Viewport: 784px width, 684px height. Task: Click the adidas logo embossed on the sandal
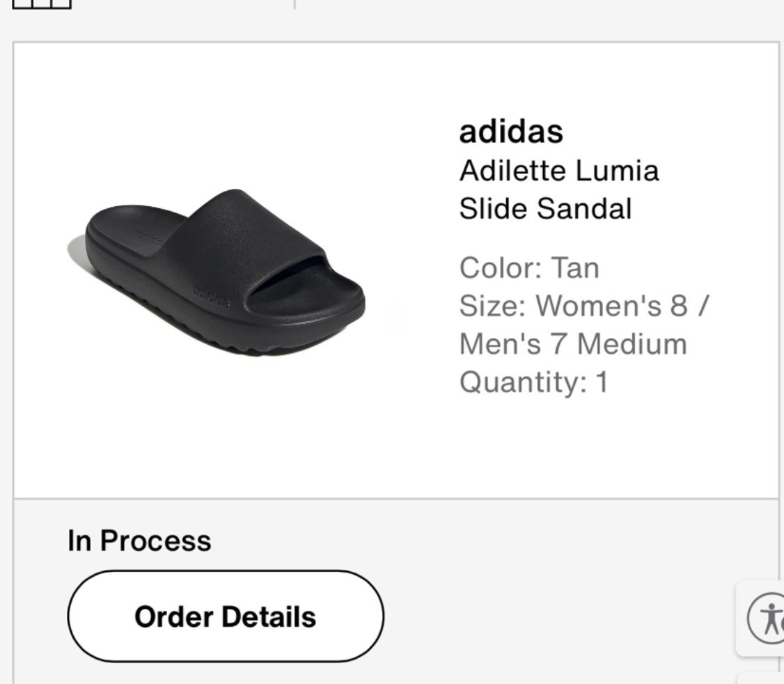(211, 297)
